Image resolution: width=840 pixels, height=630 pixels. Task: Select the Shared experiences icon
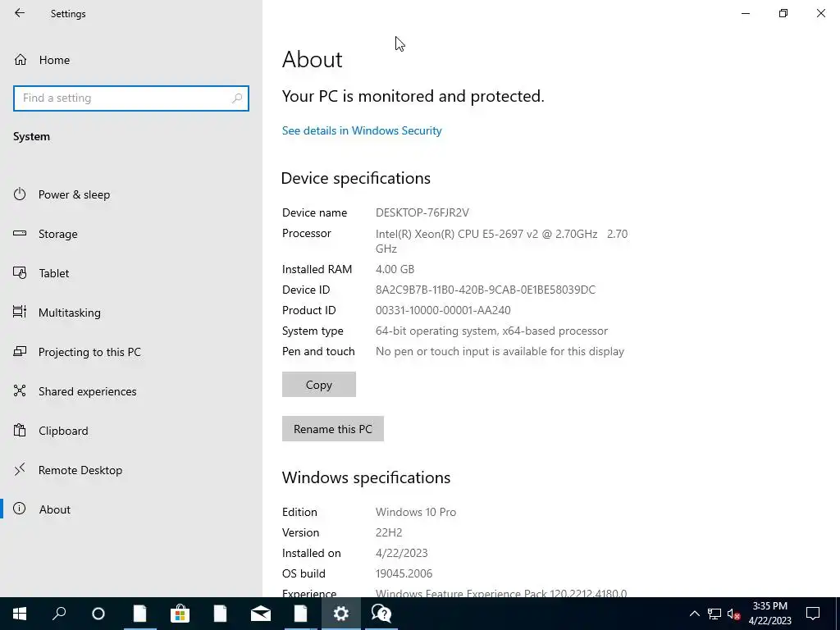tap(20, 390)
